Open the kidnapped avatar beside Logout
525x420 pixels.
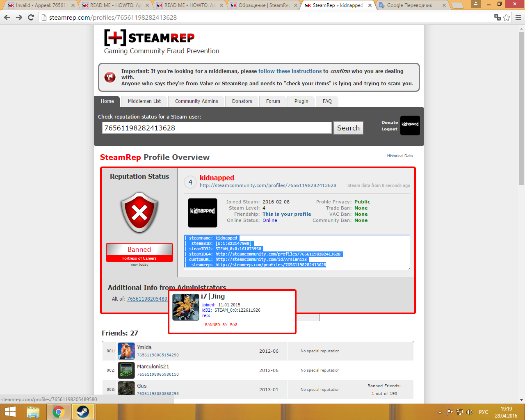[410, 125]
